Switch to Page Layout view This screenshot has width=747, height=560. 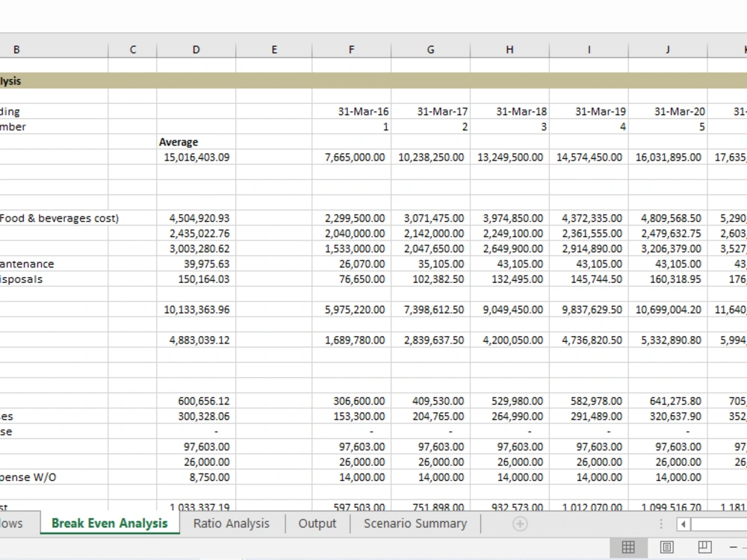point(666,547)
